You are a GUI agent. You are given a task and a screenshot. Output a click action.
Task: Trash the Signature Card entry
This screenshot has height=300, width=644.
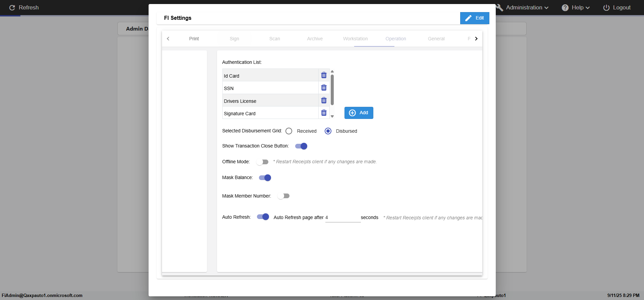tap(324, 113)
